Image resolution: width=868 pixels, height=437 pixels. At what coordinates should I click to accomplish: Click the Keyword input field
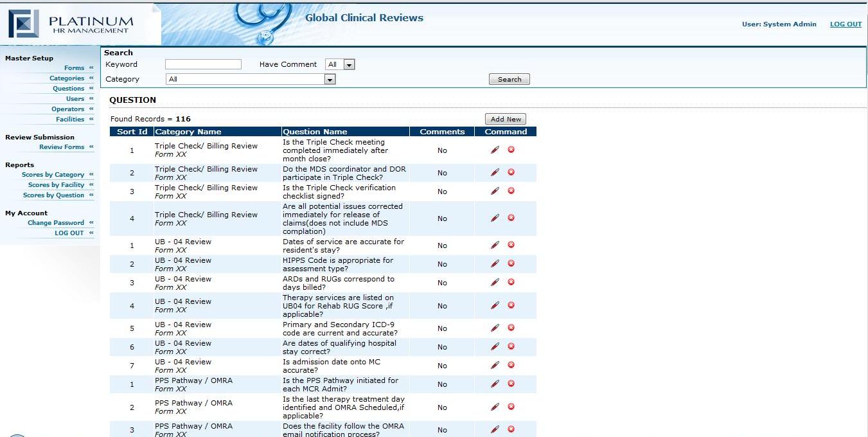203,64
